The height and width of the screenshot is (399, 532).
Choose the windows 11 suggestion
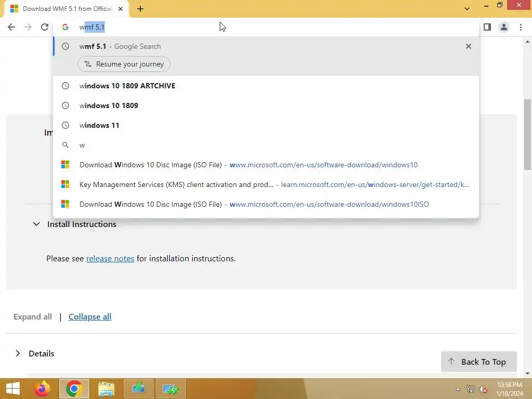[x=266, y=125]
